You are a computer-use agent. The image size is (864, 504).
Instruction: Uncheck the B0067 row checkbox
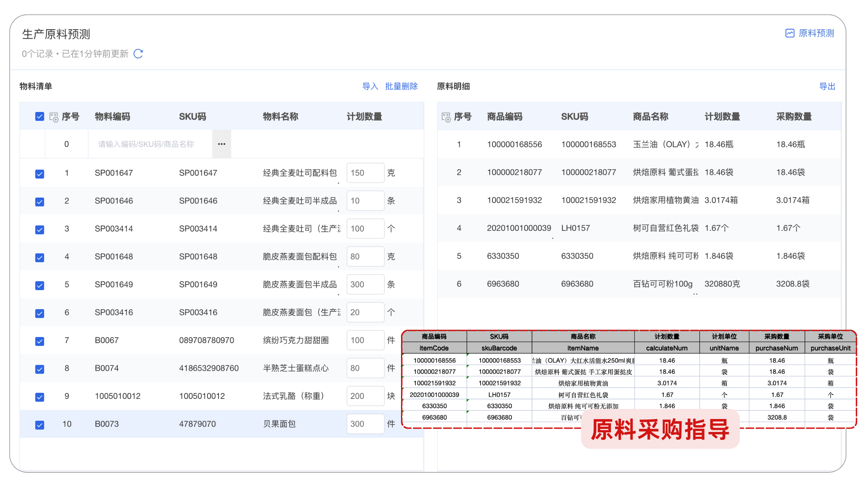click(40, 341)
